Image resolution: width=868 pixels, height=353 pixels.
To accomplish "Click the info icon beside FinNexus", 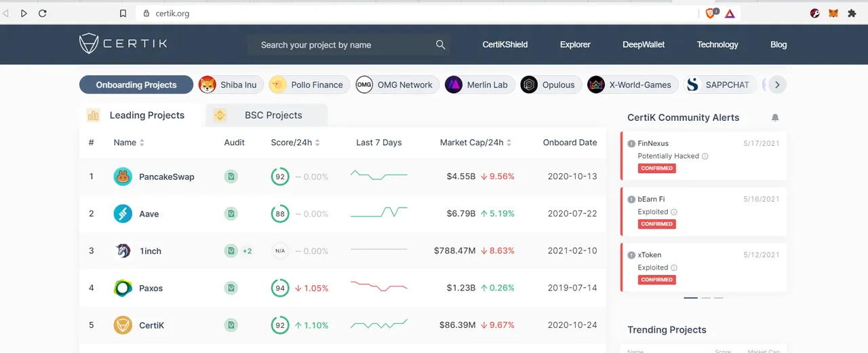I will [x=631, y=143].
